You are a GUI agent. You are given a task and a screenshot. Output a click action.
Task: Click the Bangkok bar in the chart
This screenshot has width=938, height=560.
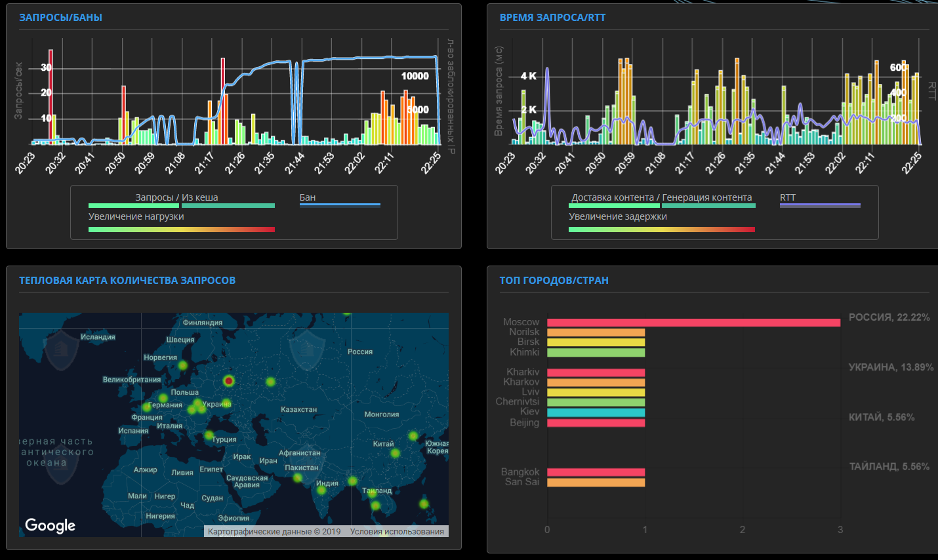coord(596,472)
